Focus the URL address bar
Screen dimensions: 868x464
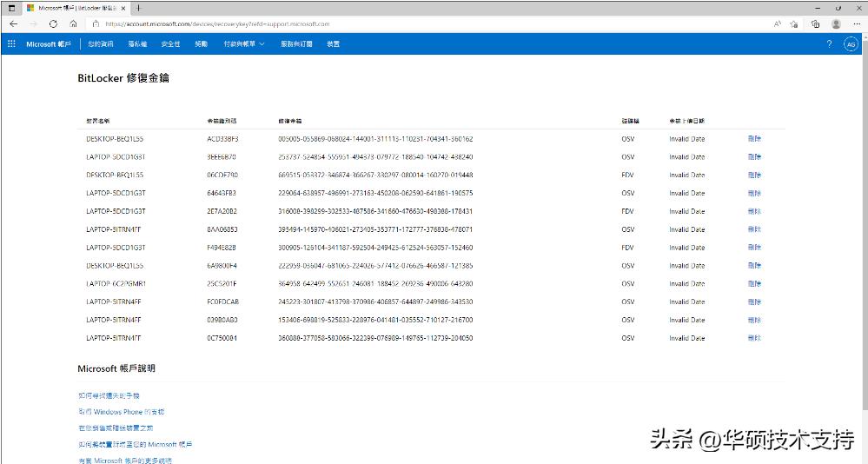432,23
